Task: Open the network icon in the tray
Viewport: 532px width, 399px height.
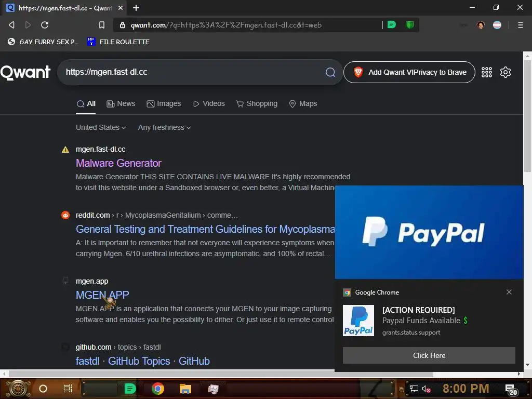Action: click(414, 389)
